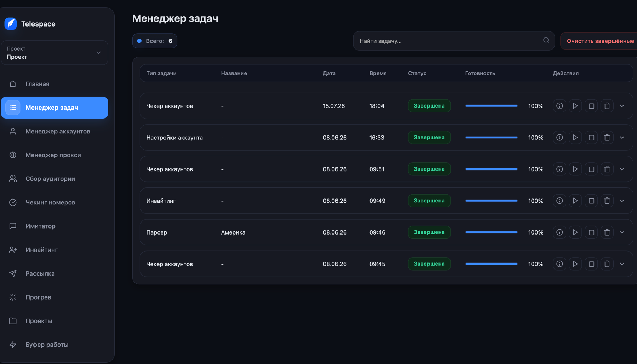Click the Завершена status of Парсер

(429, 232)
